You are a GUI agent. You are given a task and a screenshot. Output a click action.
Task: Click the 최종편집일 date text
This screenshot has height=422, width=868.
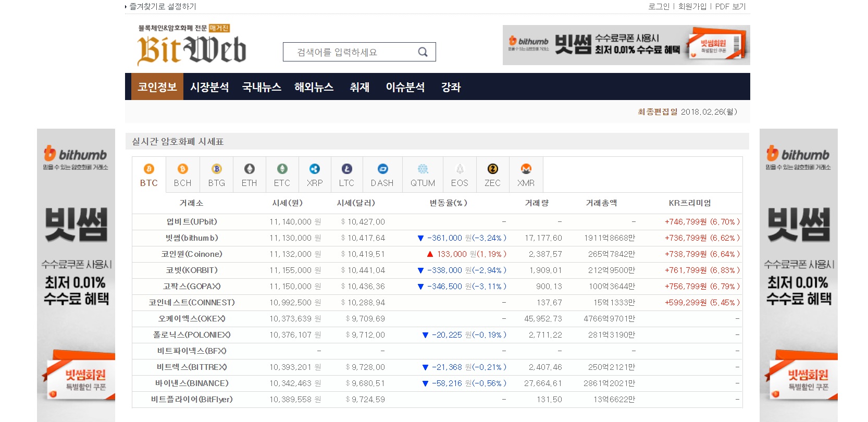[687, 112]
